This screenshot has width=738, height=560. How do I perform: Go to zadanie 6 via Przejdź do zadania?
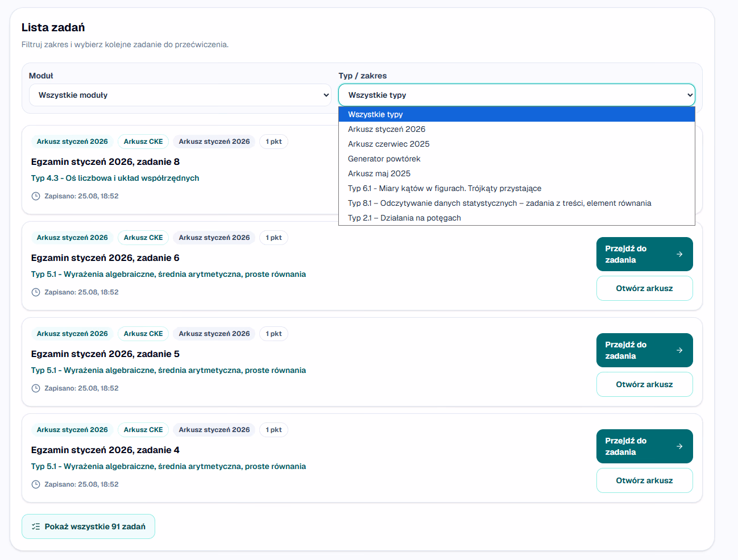(644, 254)
